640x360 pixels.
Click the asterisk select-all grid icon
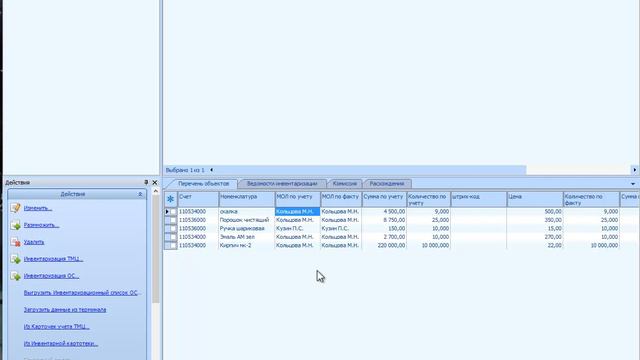click(x=171, y=199)
